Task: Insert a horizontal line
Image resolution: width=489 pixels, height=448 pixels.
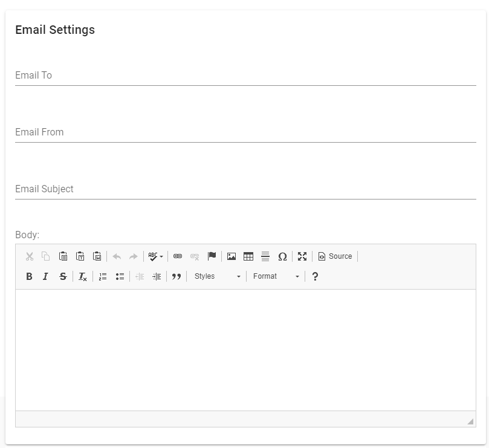Action: [x=265, y=256]
